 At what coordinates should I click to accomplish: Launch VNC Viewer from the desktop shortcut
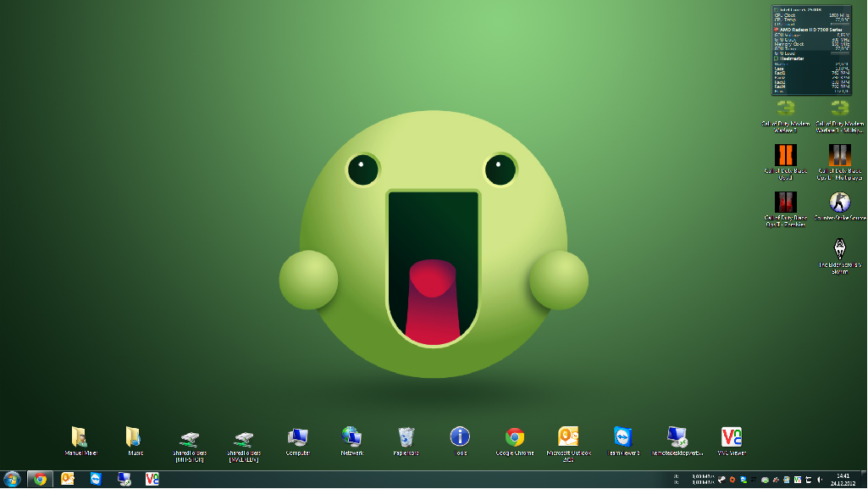pyautogui.click(x=732, y=437)
